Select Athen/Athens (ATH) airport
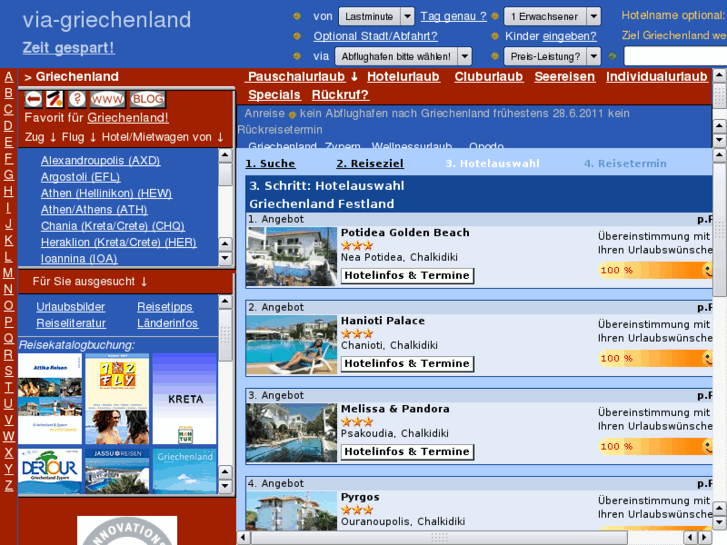727x545 pixels. 94,210
